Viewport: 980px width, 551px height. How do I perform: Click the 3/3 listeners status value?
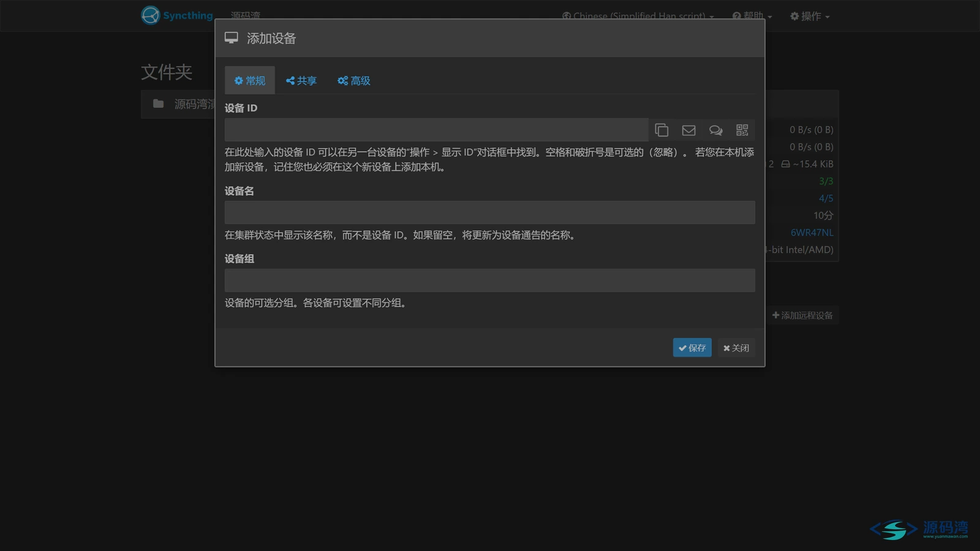(x=826, y=181)
